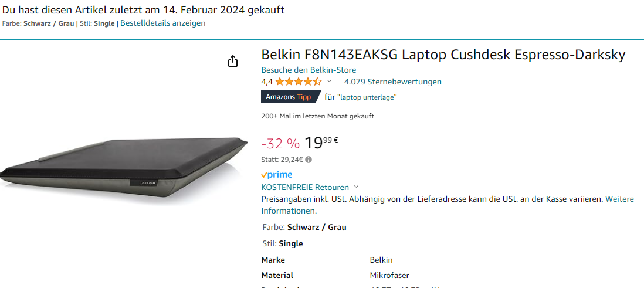The height and width of the screenshot is (288, 644).
Task: Click the KOSTENFREIE Retouren link
Action: pos(305,188)
